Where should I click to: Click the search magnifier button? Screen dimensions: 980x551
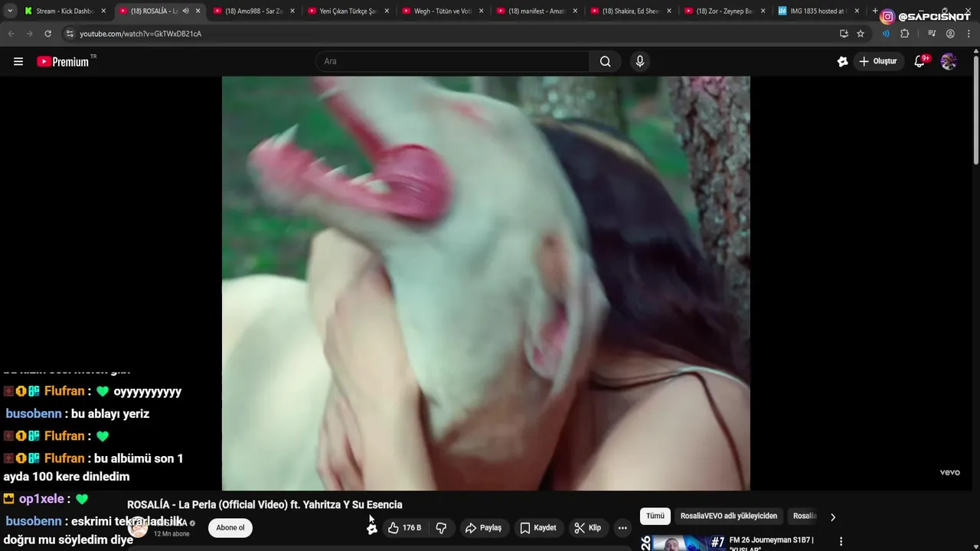(x=606, y=61)
